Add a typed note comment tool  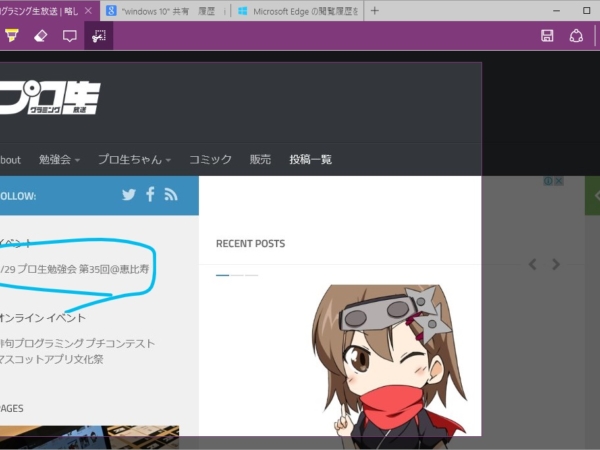point(70,36)
